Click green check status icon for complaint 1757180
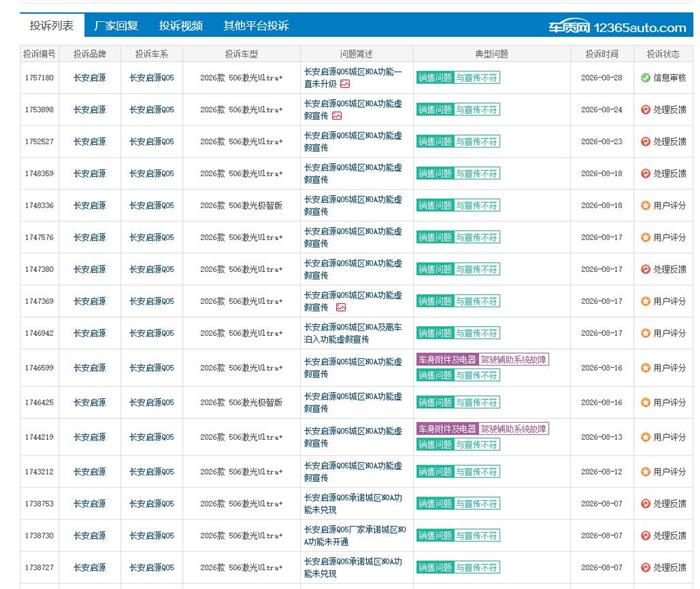Screen dimensions: 700x589 click(645, 78)
